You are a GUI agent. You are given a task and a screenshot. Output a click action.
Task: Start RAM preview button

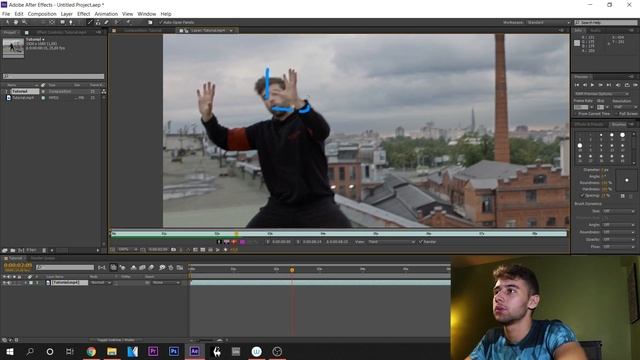pyautogui.click(x=636, y=85)
